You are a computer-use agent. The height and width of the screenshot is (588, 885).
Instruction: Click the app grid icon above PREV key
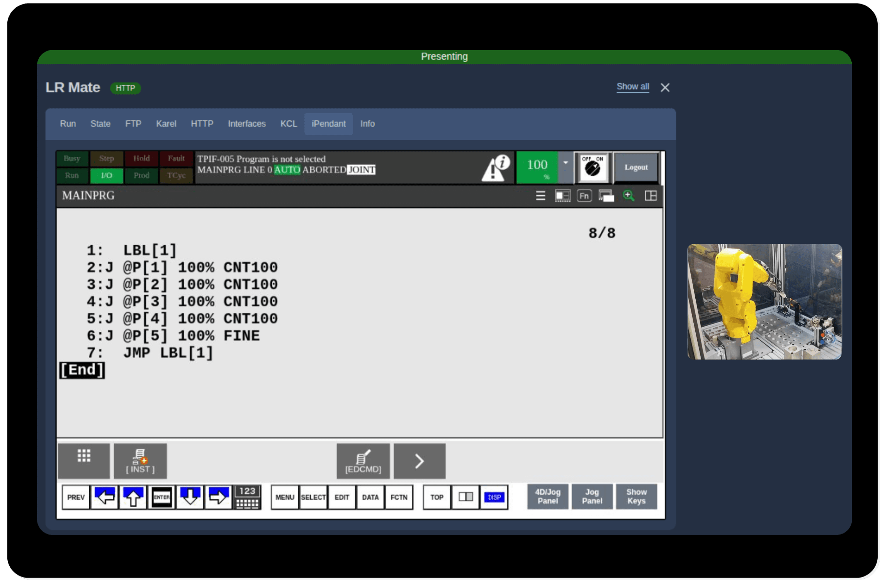pos(83,456)
